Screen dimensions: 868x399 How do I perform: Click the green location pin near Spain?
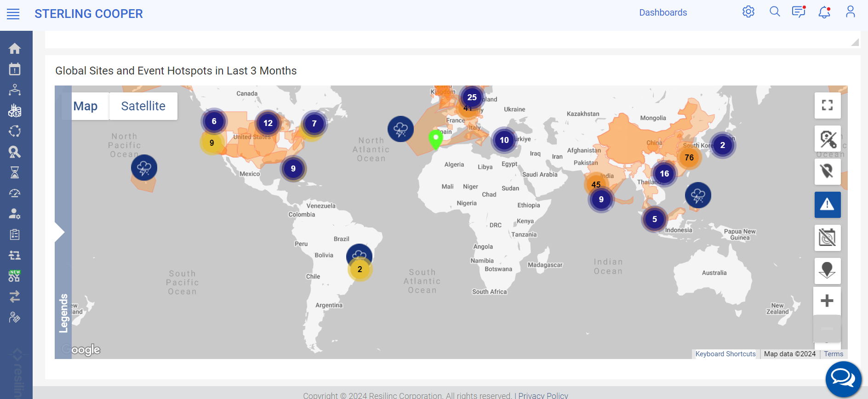click(435, 140)
